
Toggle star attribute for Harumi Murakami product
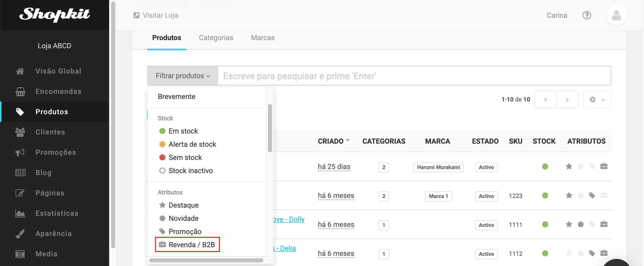pyautogui.click(x=569, y=167)
